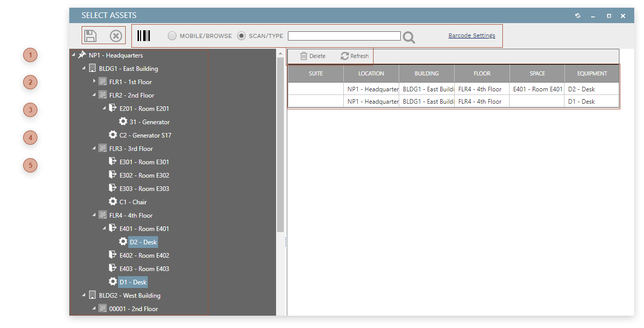Click the barcode icon near the search area

click(x=144, y=35)
